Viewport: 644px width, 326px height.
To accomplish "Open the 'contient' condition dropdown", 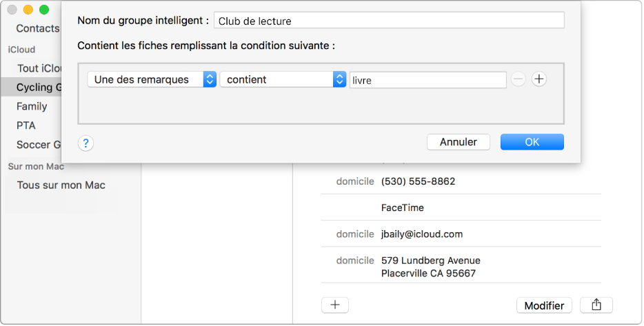I will coord(282,79).
